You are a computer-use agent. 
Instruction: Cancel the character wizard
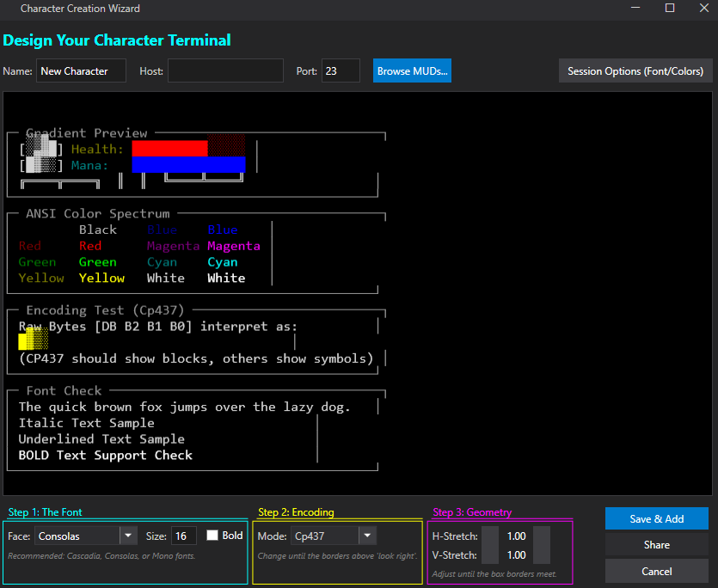tap(657, 571)
